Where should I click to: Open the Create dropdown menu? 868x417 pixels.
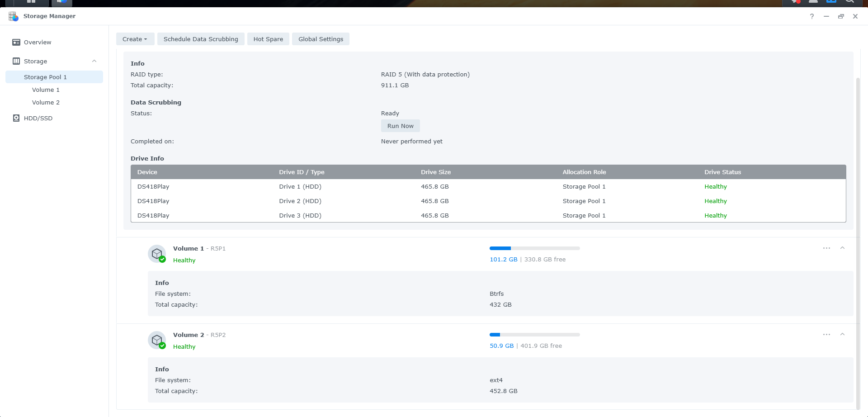[135, 39]
